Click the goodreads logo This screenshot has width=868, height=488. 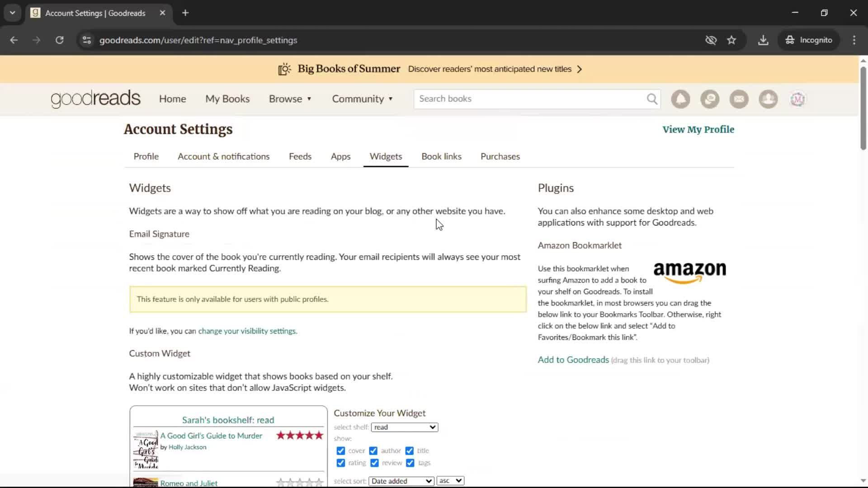tap(95, 99)
